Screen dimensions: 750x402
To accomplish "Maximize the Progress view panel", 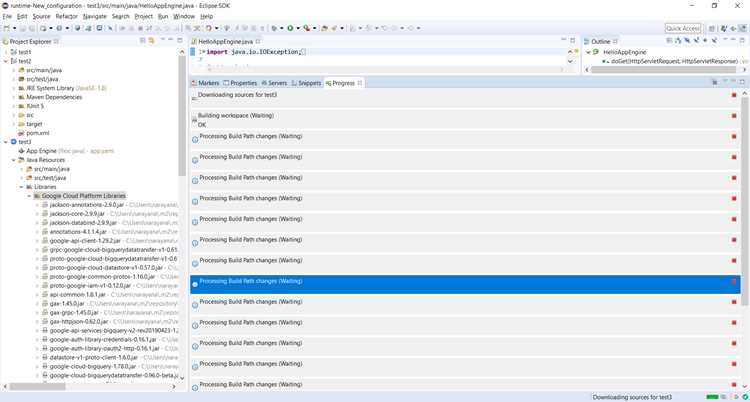I will click(742, 82).
